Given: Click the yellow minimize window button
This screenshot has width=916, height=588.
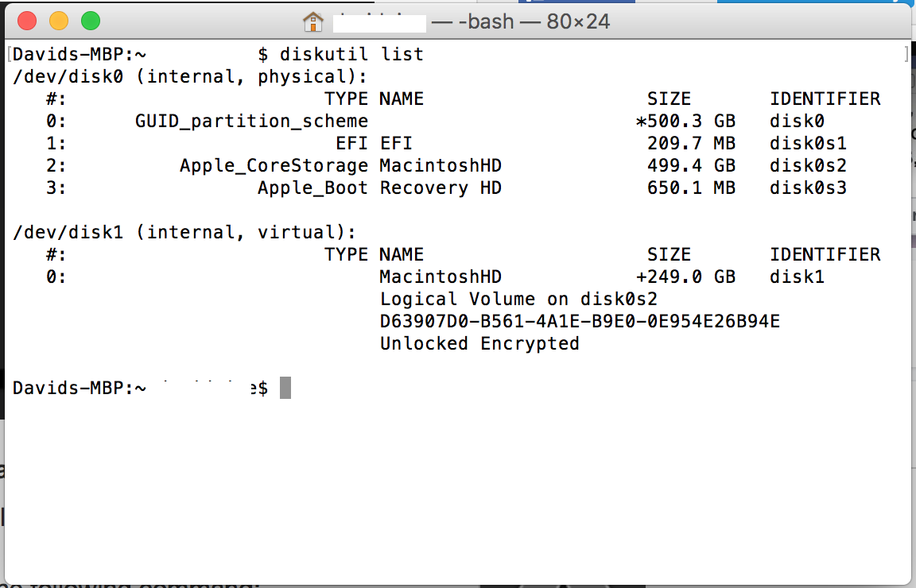Looking at the screenshot, I should 58,21.
